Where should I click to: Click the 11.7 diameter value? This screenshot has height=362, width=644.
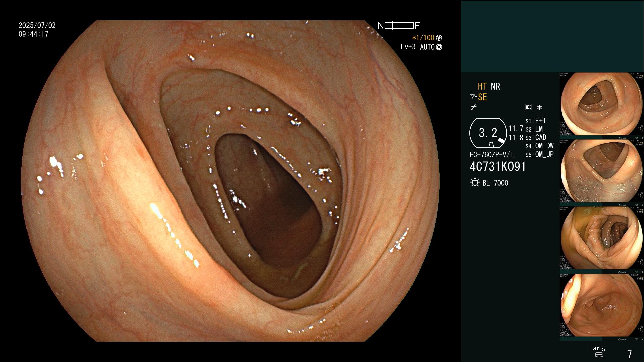pyautogui.click(x=516, y=128)
